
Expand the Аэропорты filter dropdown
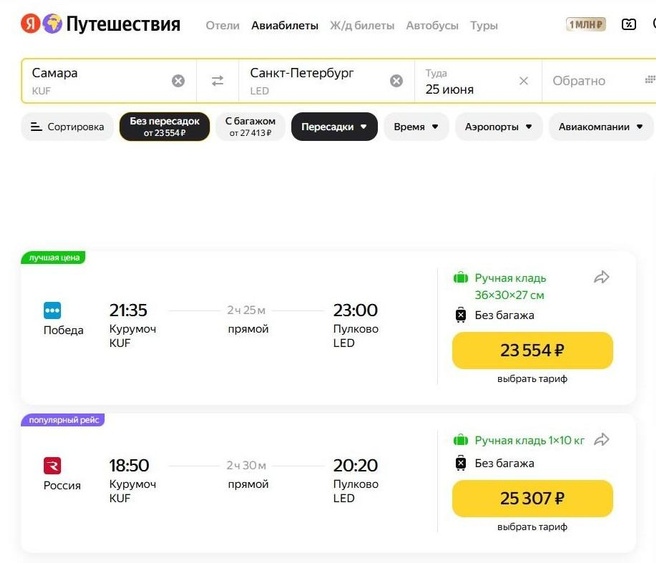[x=498, y=127]
